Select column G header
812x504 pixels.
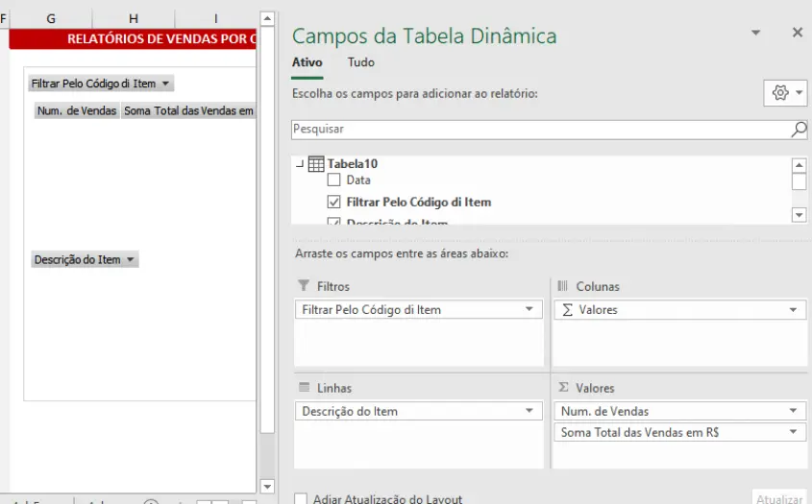click(x=51, y=18)
